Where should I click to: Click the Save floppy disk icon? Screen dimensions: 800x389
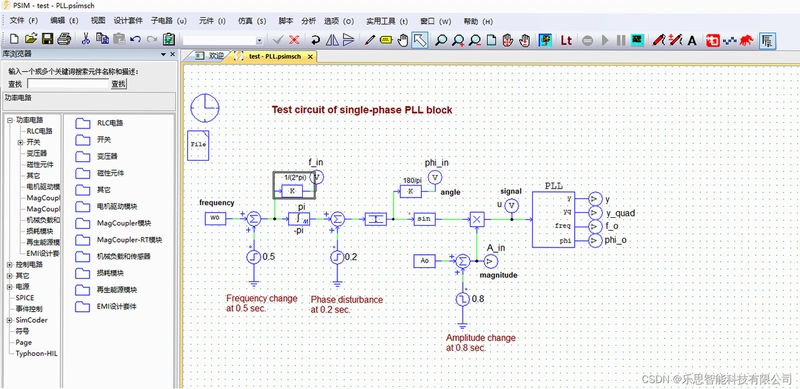coord(47,39)
